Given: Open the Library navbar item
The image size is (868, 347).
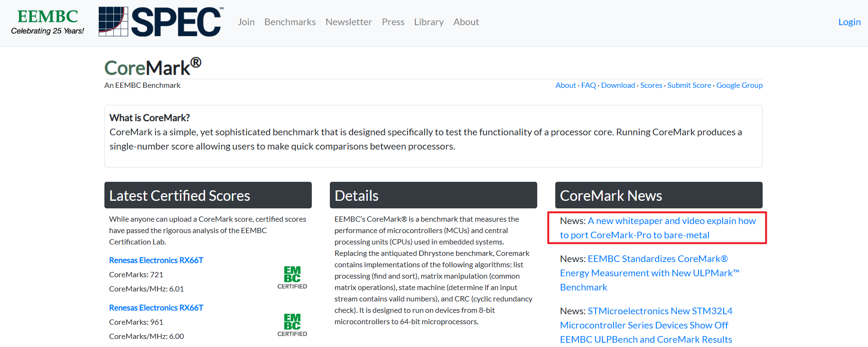Looking at the screenshot, I should click(x=429, y=22).
